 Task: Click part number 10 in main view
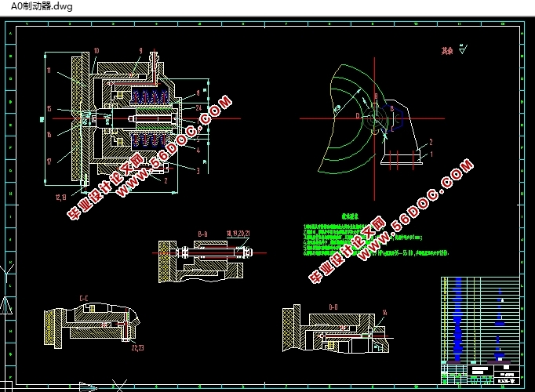pos(96,51)
